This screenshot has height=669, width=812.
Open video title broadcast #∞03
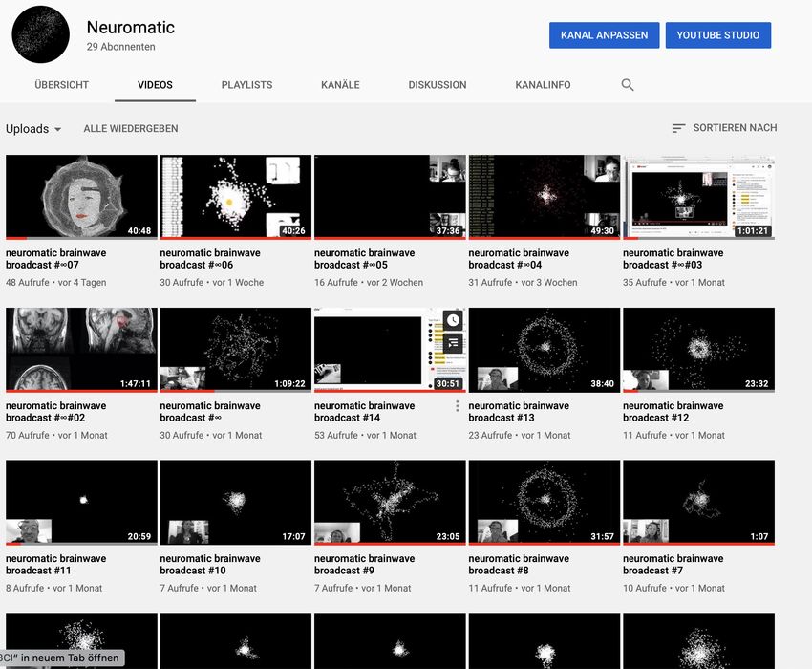[673, 259]
